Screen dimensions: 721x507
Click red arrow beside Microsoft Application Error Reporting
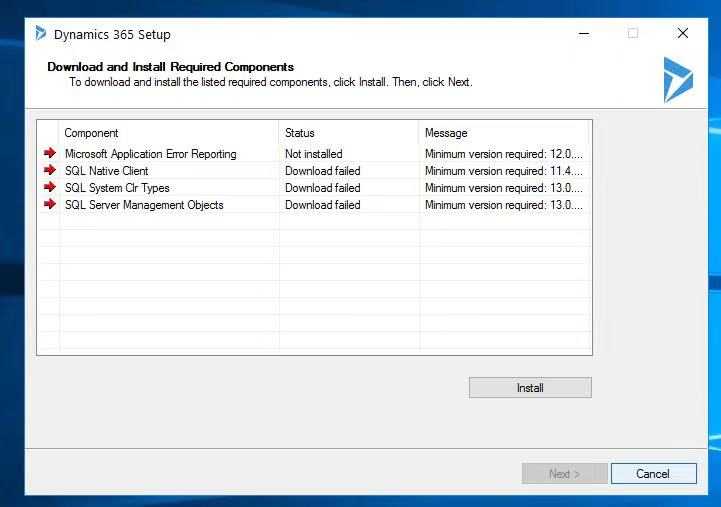[x=50, y=153]
